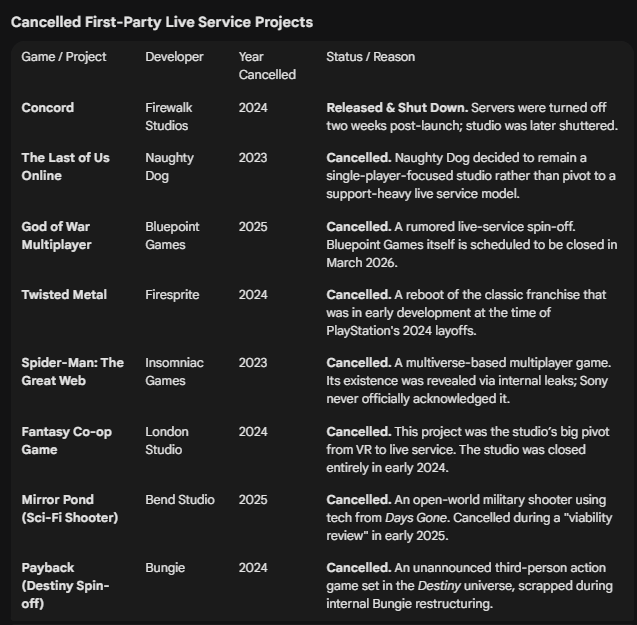Click the 'Fantasy Co-op Game' entry
Screen dimensions: 637x625
[x=68, y=440]
